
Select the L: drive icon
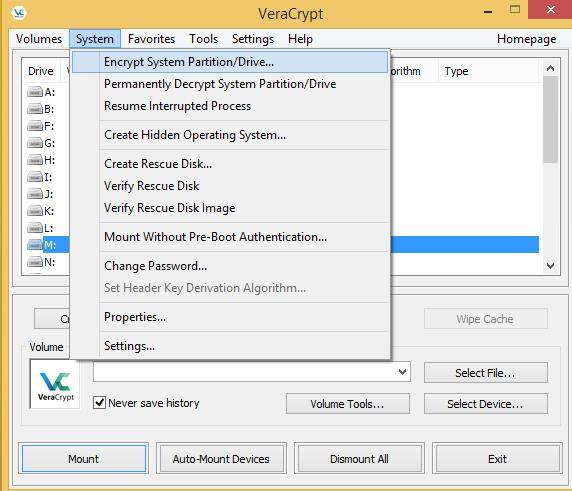click(x=35, y=228)
